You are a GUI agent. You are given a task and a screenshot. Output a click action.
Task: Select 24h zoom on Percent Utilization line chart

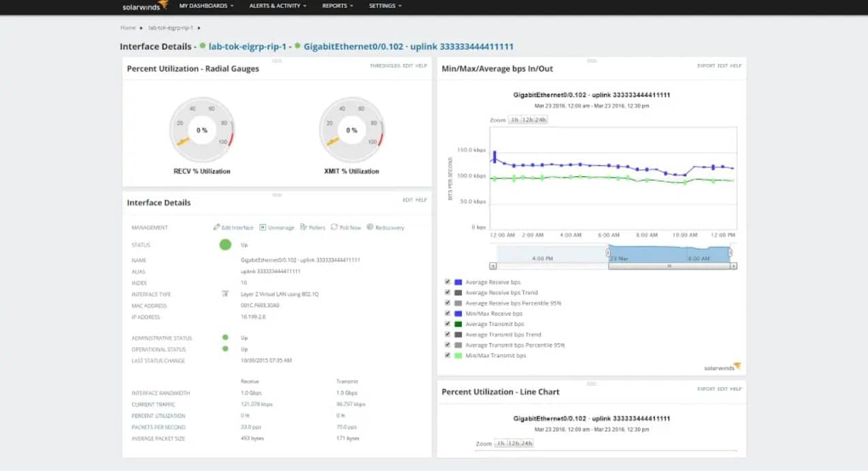527,443
